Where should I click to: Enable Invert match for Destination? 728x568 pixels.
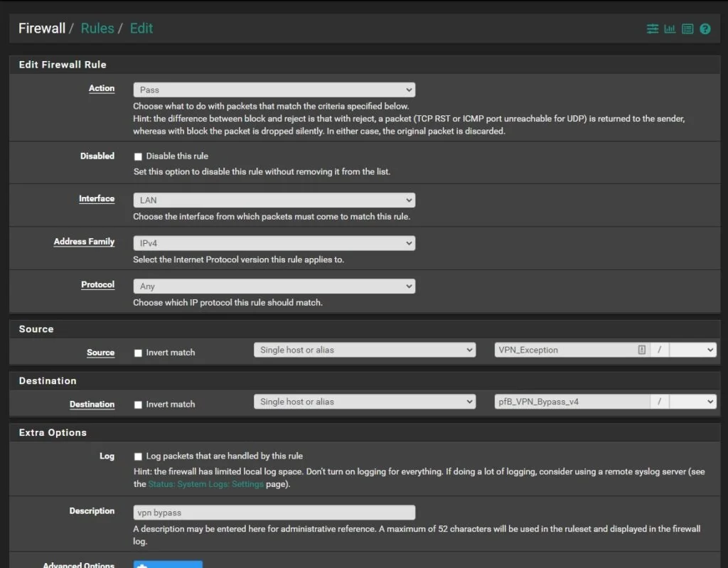tap(138, 404)
